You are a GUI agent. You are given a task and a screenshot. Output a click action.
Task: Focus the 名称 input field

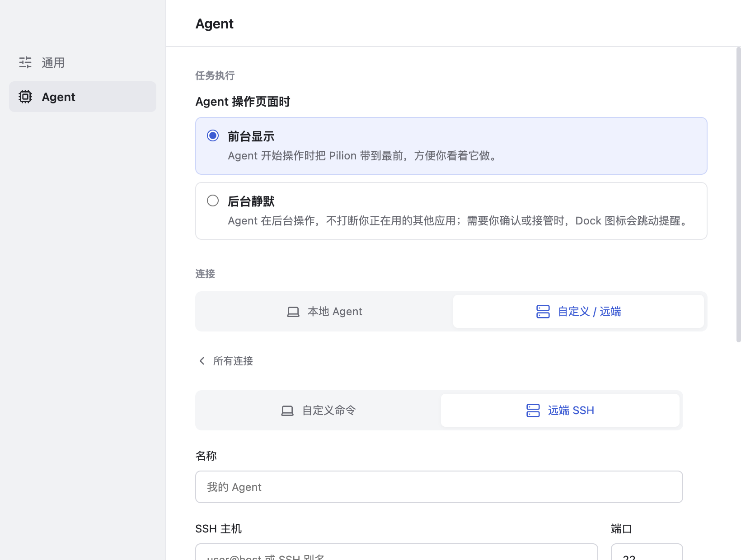click(439, 487)
